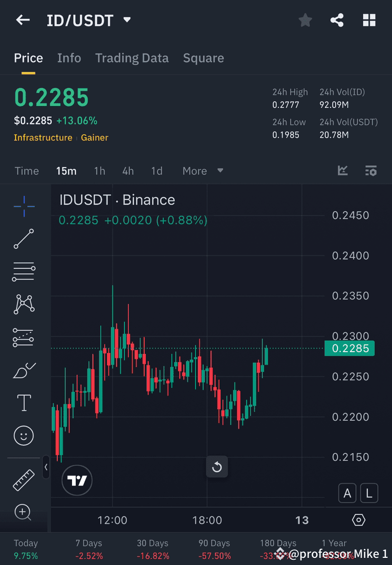The width and height of the screenshot is (392, 565).
Task: Share the ID/USDT chart
Action: click(x=337, y=20)
